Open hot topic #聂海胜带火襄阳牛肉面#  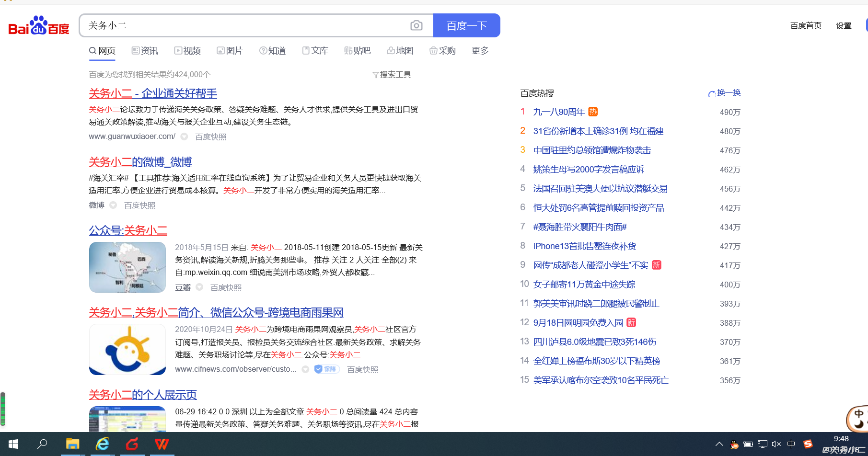[580, 227]
